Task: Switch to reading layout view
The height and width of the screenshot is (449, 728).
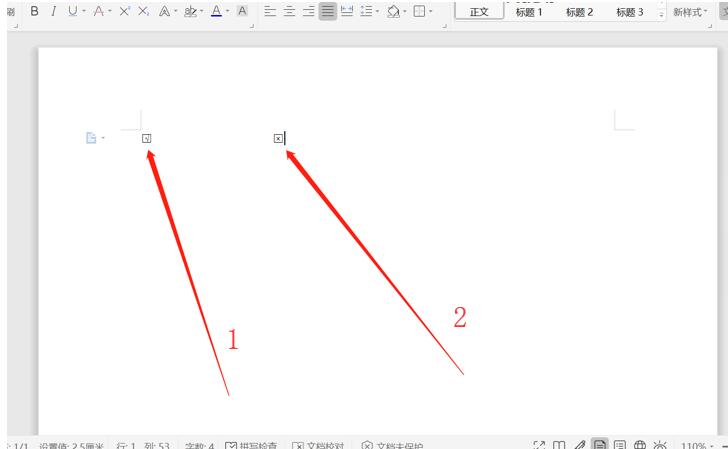Action: point(559,445)
